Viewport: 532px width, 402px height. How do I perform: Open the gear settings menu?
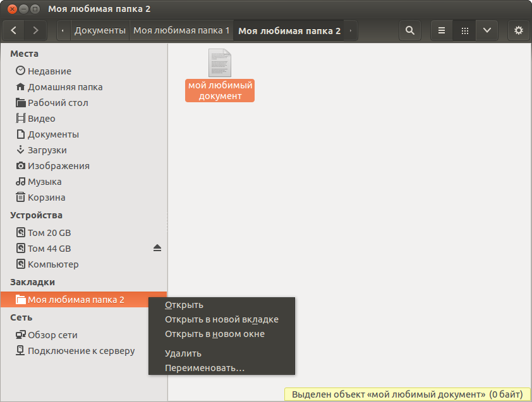(519, 30)
